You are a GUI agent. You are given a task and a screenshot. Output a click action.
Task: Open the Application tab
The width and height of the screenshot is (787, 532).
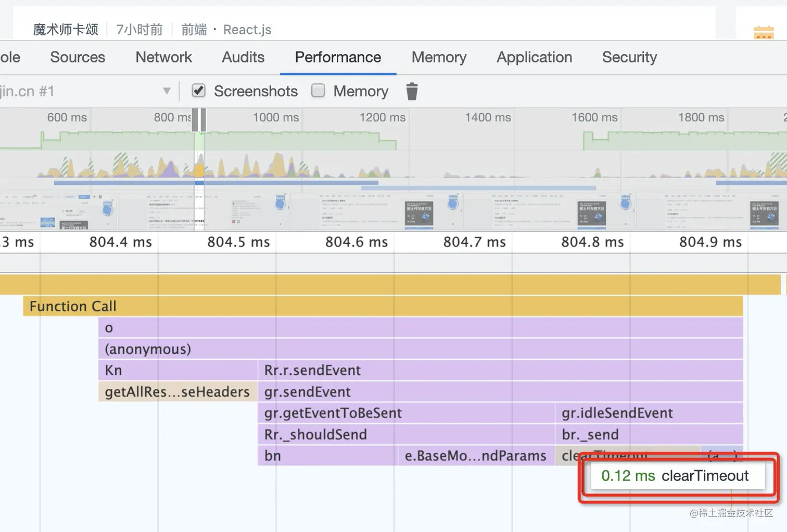(x=534, y=57)
